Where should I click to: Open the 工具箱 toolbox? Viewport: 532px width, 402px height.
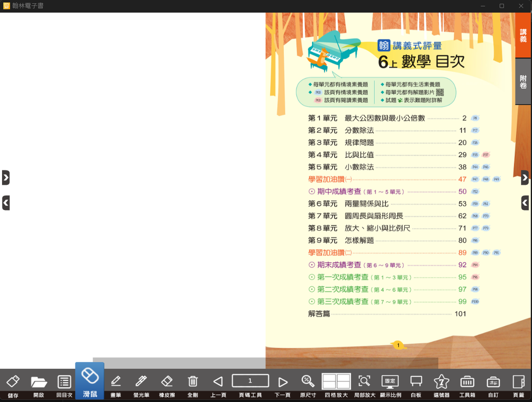pyautogui.click(x=467, y=381)
